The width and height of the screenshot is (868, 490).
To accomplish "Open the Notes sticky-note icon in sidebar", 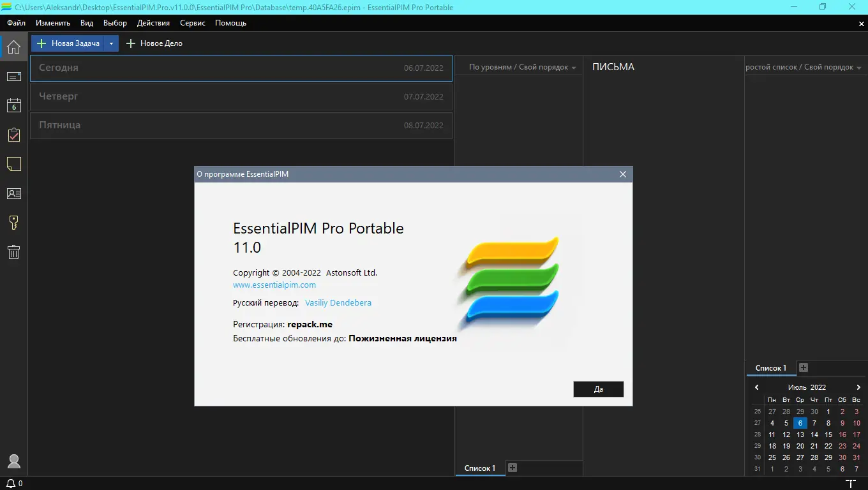I will 13,164.
